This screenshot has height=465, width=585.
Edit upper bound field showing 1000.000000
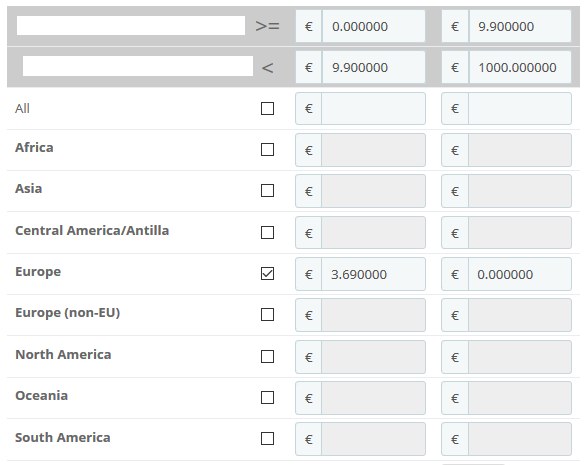point(520,68)
